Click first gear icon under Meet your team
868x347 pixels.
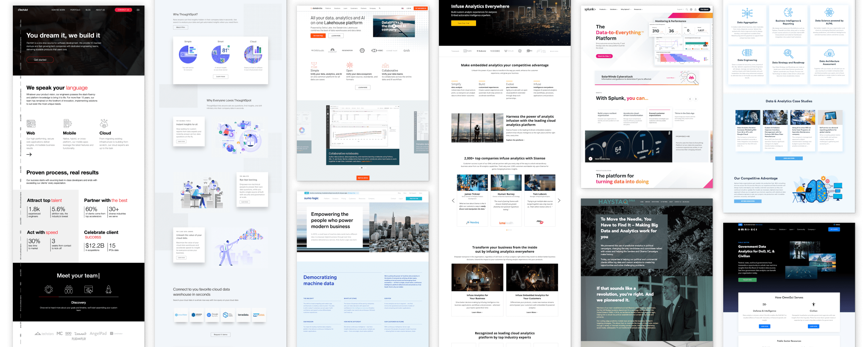pyautogui.click(x=49, y=289)
